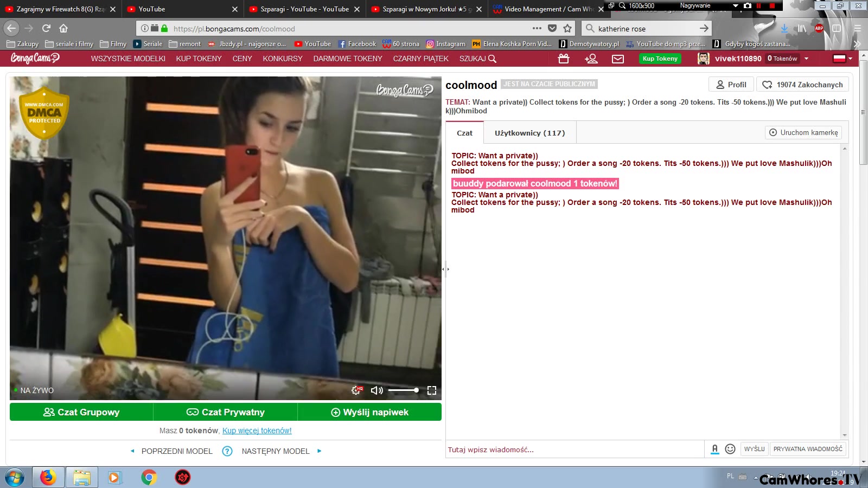Expand the user account dropdown arrow

click(807, 59)
